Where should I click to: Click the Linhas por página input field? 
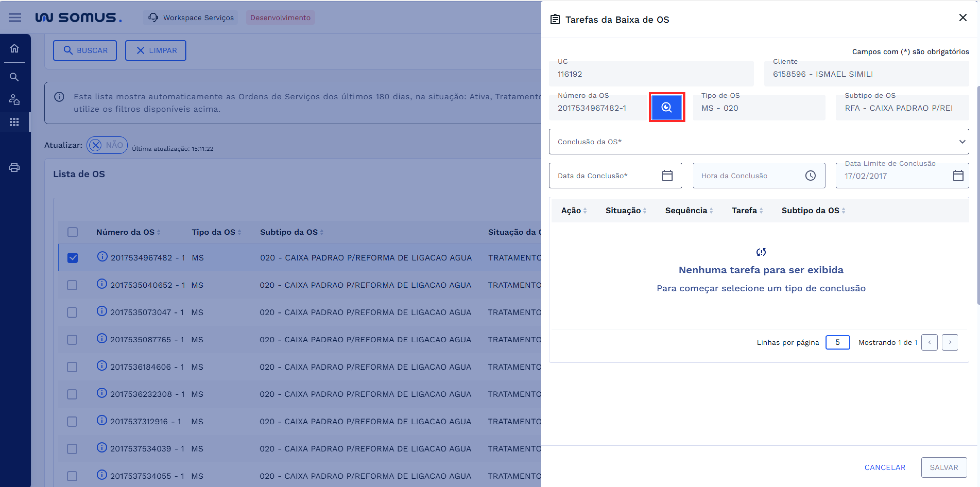point(837,343)
